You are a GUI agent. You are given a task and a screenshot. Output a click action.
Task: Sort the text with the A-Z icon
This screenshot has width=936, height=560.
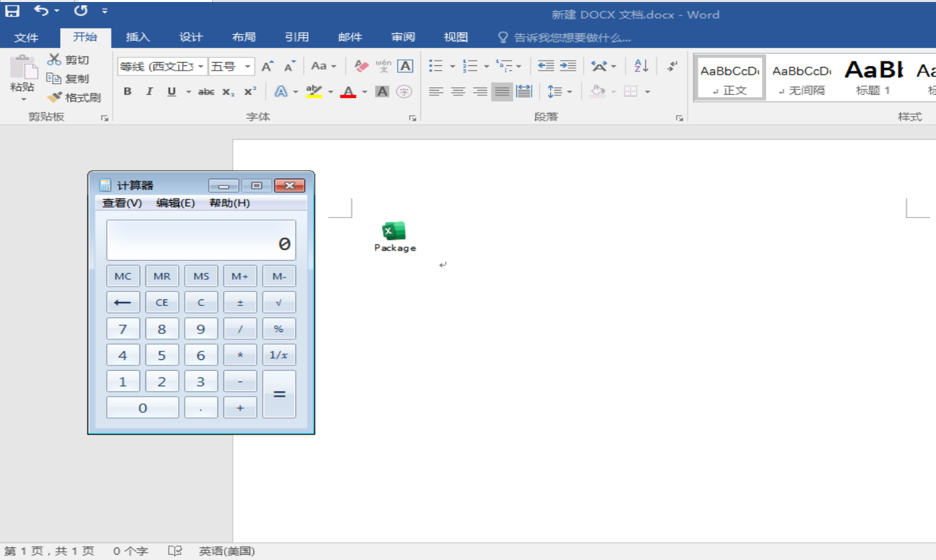[x=641, y=66]
